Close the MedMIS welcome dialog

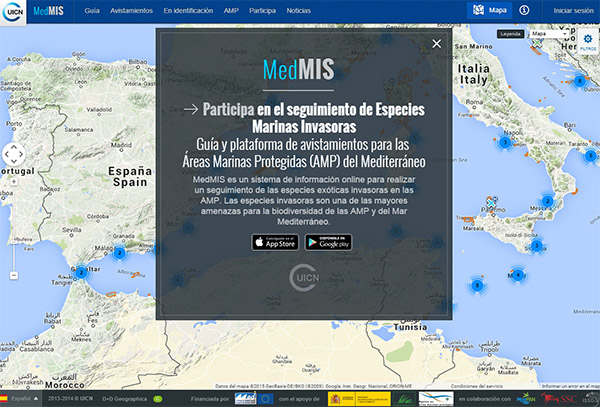tap(437, 44)
